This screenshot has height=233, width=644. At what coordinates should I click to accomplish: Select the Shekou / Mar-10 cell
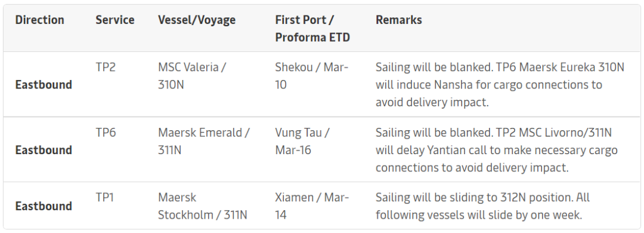[312, 76]
